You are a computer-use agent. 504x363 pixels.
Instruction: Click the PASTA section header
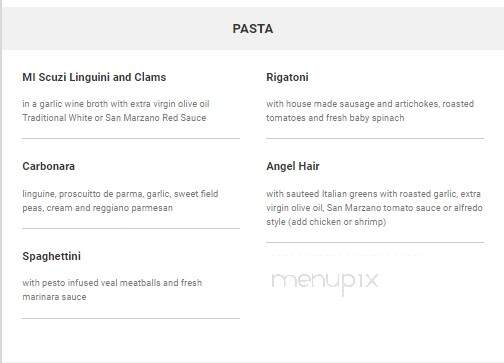253,29
